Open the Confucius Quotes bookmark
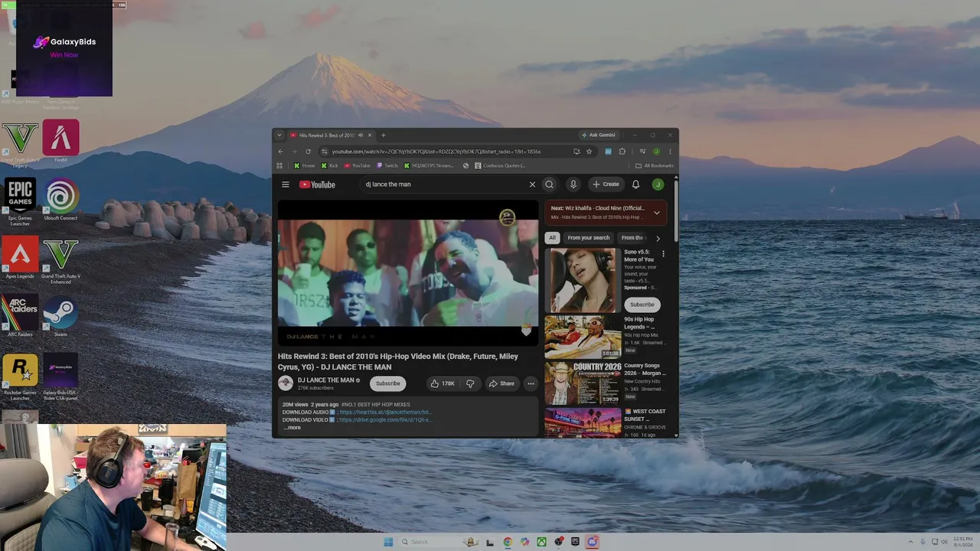Screen dimensions: 980x551 click(x=500, y=165)
